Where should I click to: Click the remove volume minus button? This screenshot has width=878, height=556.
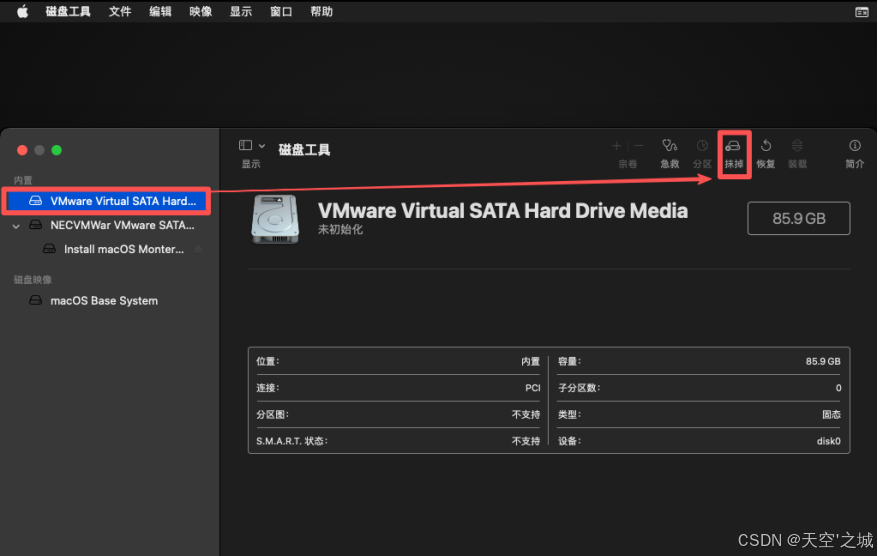[638, 146]
